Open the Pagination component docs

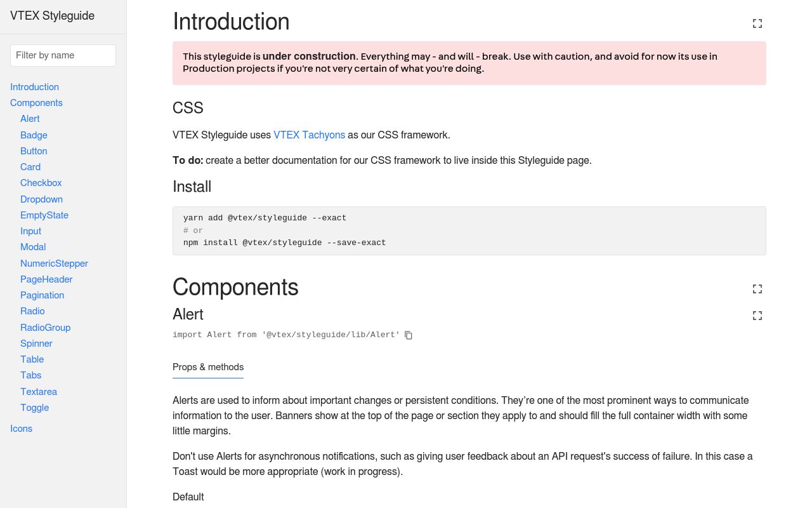(42, 295)
